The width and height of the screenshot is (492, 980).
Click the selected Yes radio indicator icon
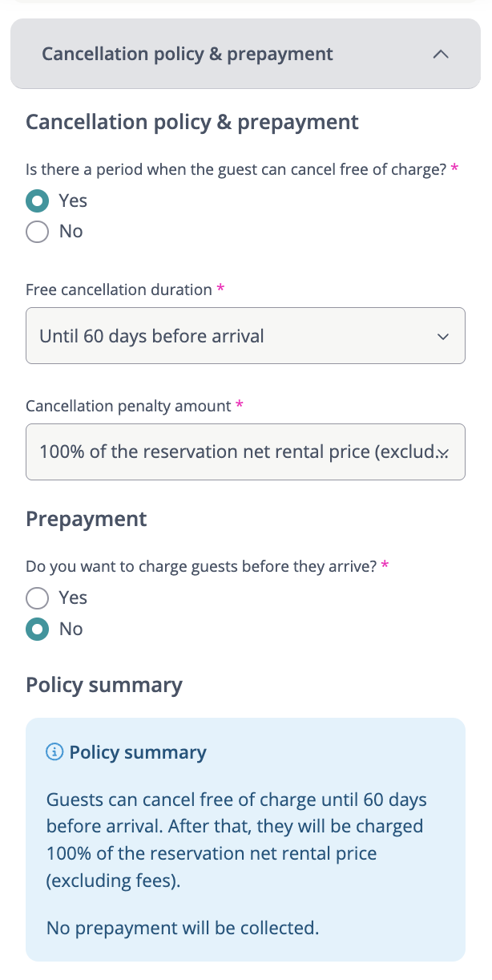pyautogui.click(x=35, y=200)
